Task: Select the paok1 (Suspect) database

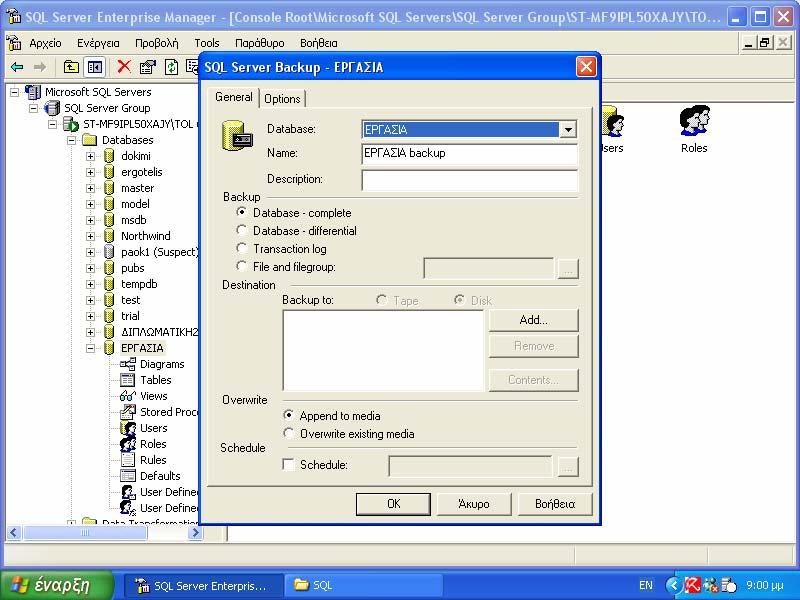Action: [159, 252]
